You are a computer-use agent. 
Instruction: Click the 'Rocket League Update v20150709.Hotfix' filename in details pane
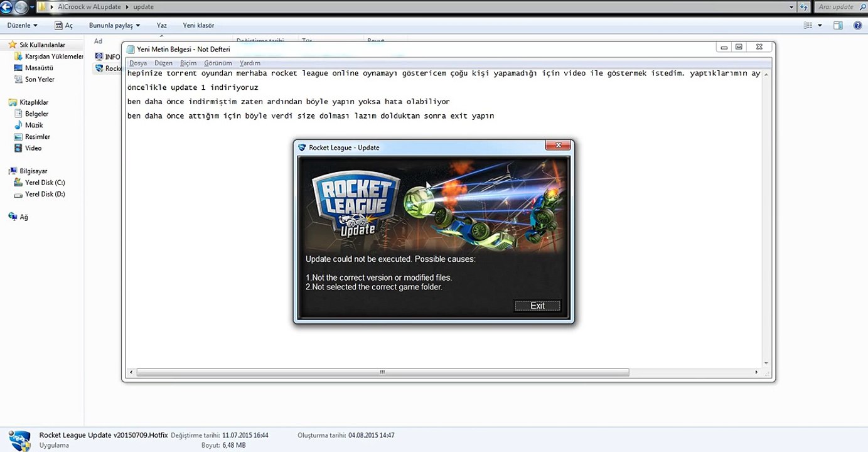click(104, 435)
